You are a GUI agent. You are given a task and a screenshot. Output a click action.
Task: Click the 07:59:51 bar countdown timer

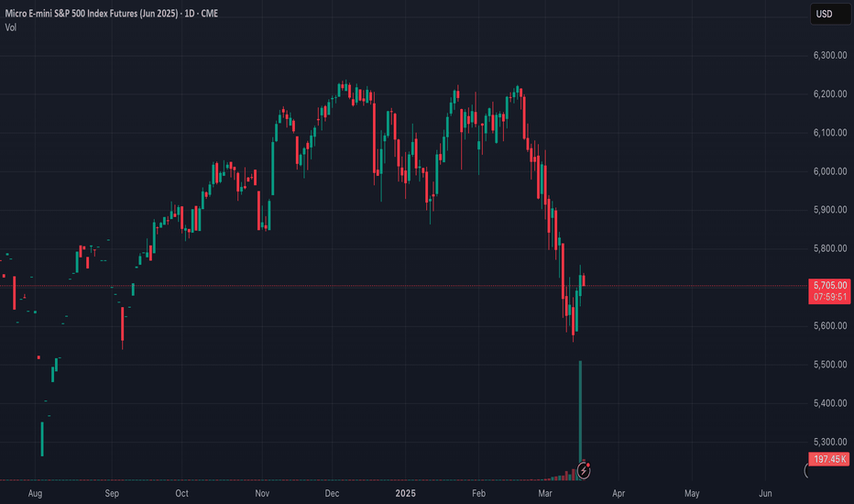click(x=829, y=298)
